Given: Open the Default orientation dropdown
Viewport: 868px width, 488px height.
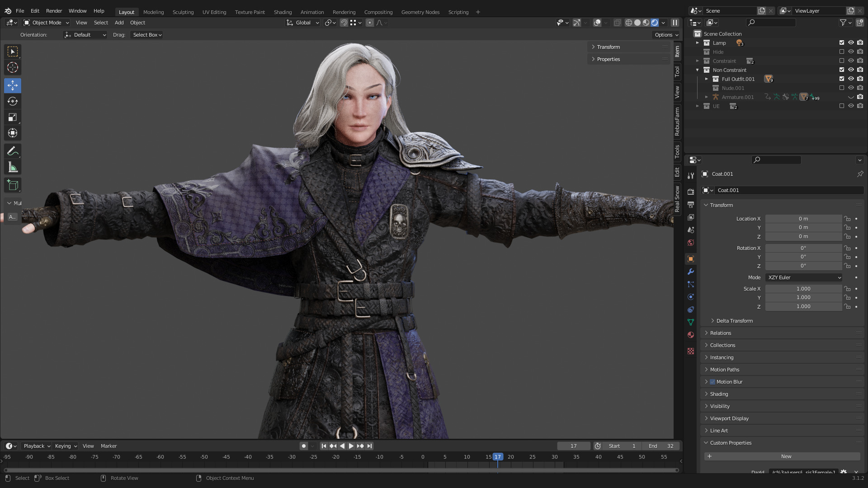Looking at the screenshot, I should click(x=85, y=35).
